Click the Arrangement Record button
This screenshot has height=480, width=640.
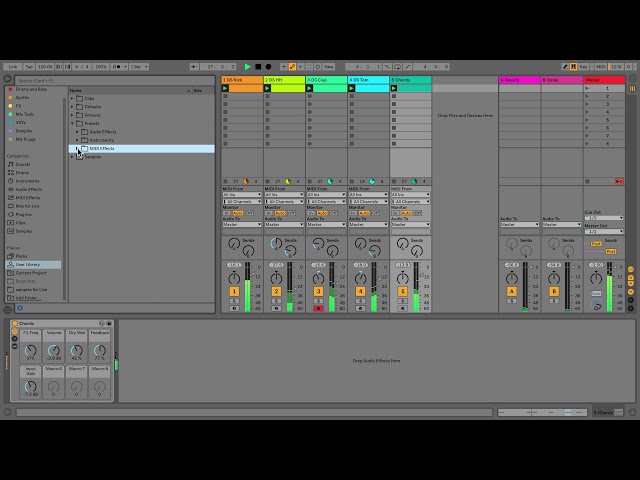coord(268,67)
